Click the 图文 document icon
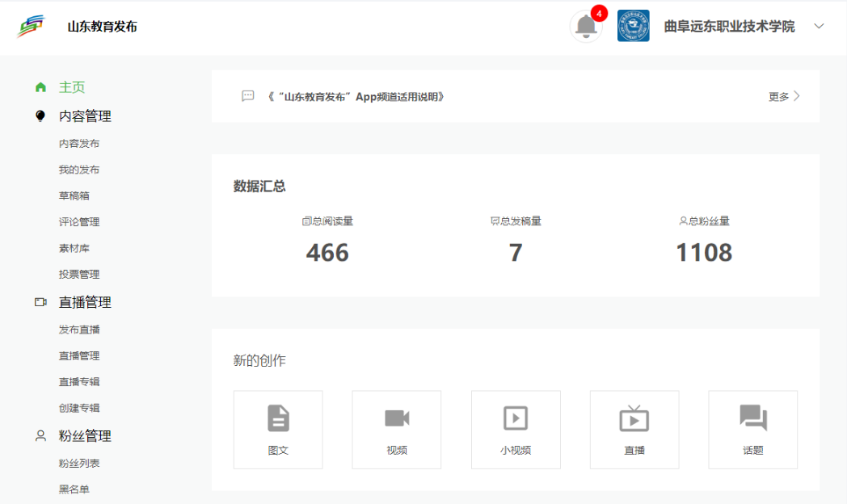This screenshot has width=847, height=504. coord(278,418)
